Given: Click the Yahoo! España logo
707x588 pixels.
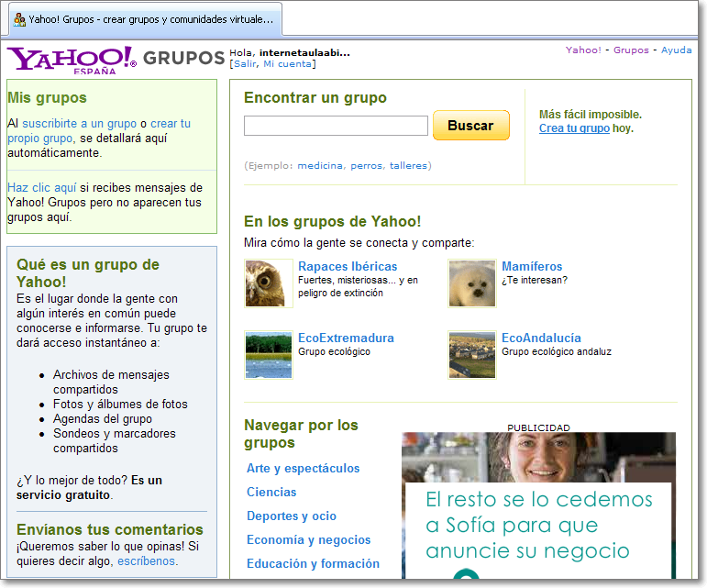Looking at the screenshot, I should tap(72, 60).
